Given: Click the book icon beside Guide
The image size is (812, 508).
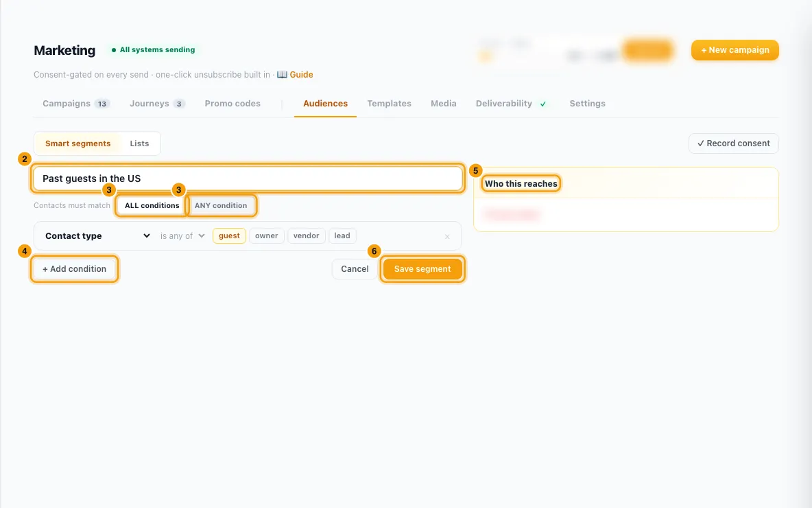Looking at the screenshot, I should click(x=282, y=75).
